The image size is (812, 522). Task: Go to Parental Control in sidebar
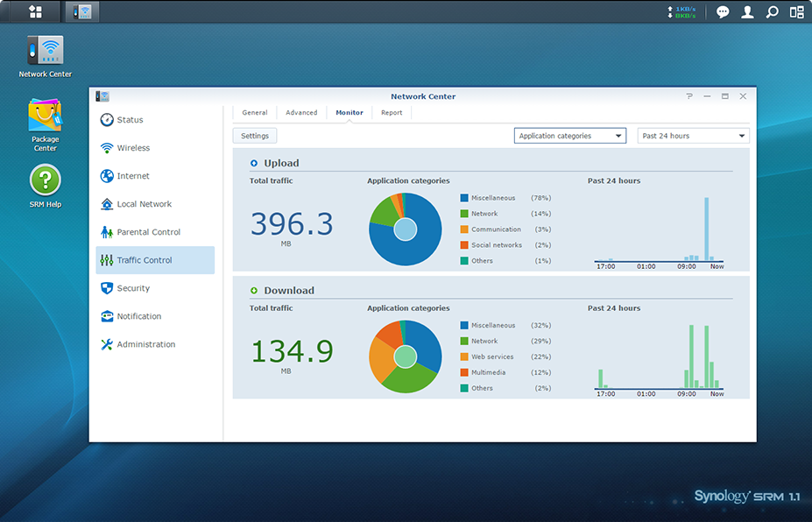pyautogui.click(x=148, y=232)
